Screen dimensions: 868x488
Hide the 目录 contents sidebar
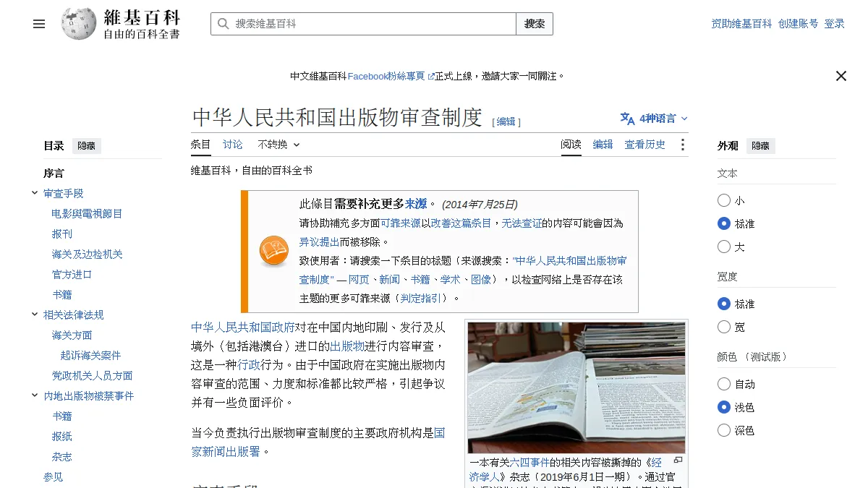pyautogui.click(x=86, y=146)
